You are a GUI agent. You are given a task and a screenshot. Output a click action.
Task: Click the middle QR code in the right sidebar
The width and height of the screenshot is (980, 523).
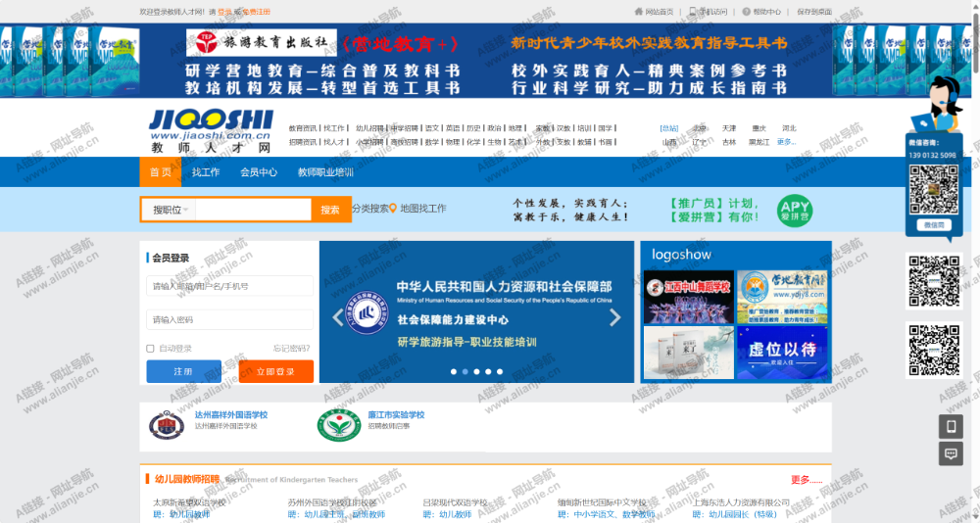coord(934,280)
